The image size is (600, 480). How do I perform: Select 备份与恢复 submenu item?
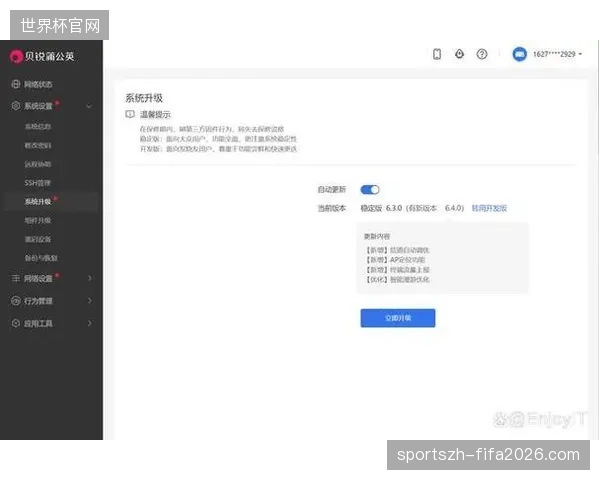[41, 258]
